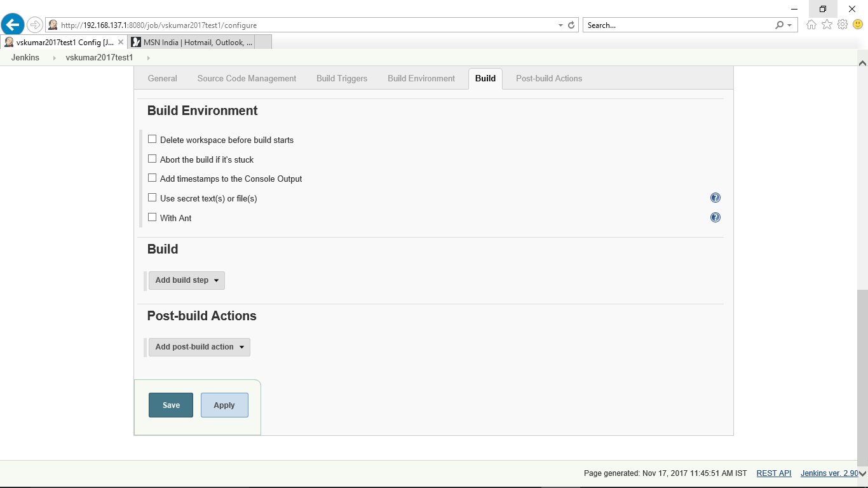
Task: Click the help icon beside Use secret text(s)
Action: click(715, 198)
